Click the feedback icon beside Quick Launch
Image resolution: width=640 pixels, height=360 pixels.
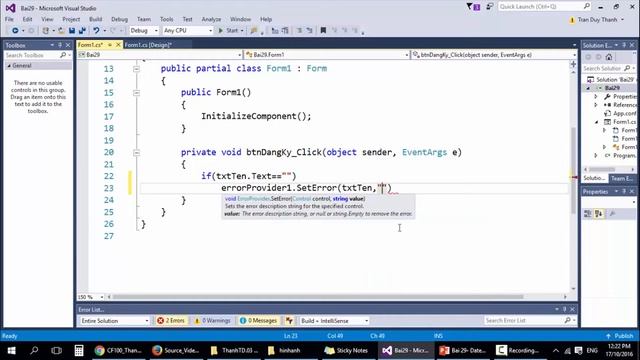click(489, 7)
